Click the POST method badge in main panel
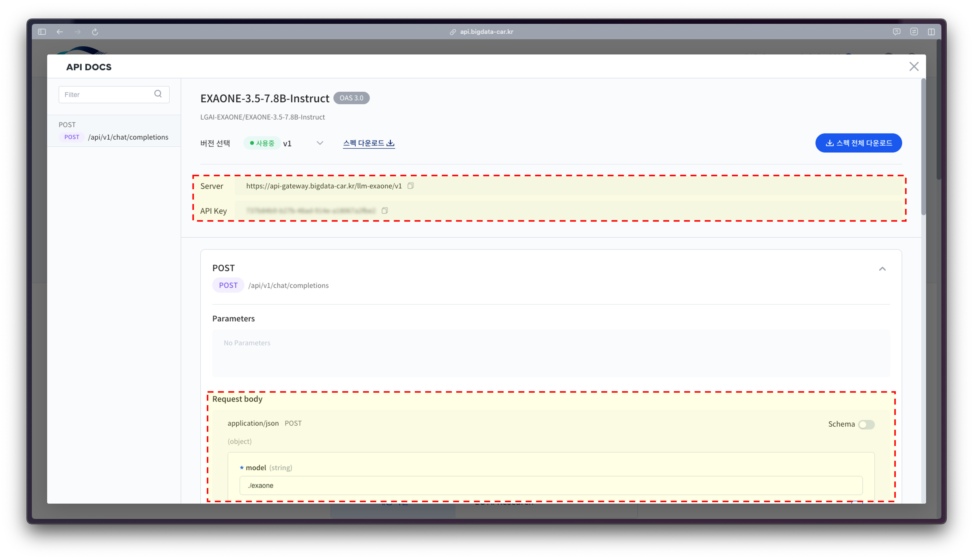 (228, 285)
